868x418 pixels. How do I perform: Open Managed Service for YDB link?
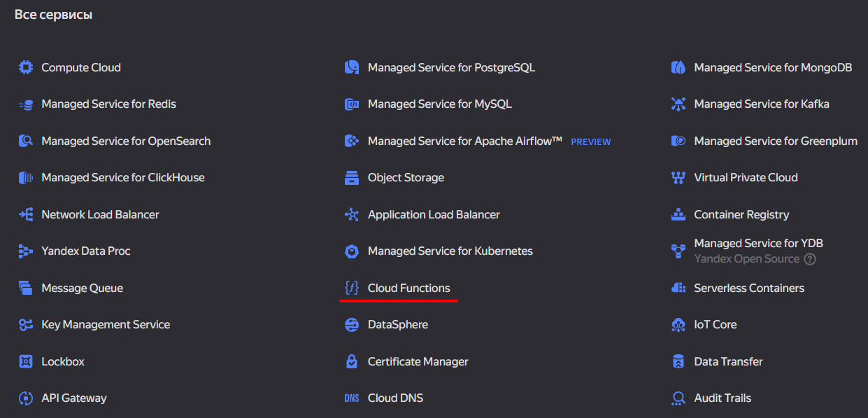coord(758,243)
